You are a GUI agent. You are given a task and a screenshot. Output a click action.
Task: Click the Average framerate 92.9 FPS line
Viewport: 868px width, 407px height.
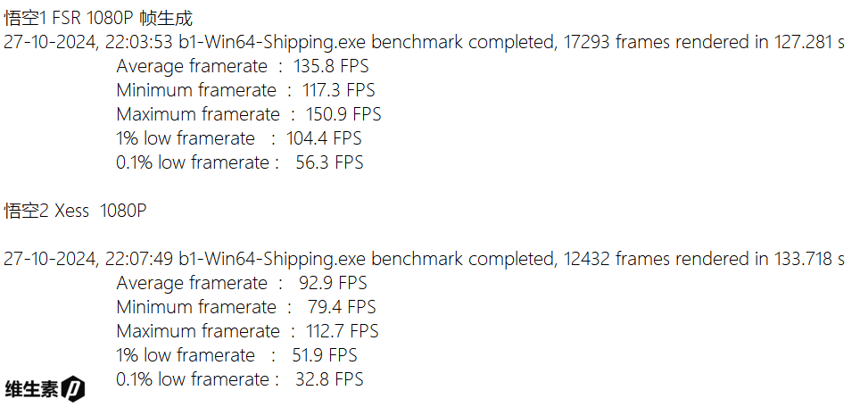(x=241, y=283)
